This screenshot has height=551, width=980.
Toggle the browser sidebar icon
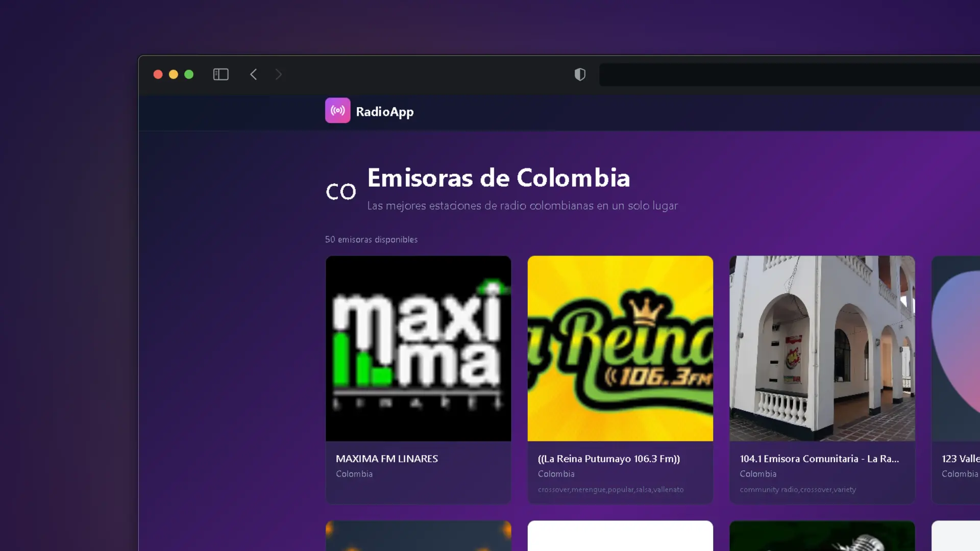(x=220, y=74)
